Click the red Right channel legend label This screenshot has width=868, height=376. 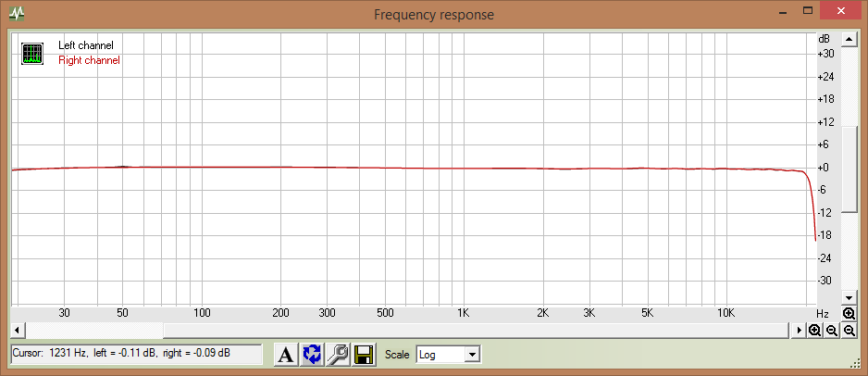point(89,60)
